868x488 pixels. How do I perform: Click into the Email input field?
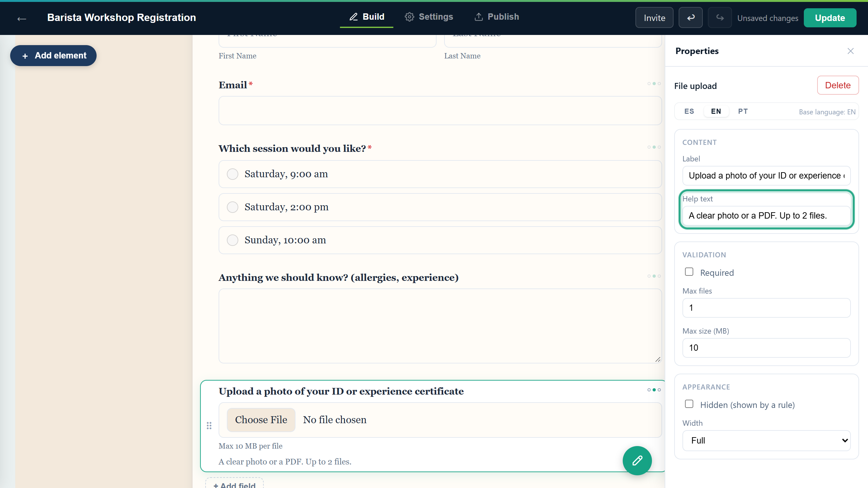[x=440, y=111]
